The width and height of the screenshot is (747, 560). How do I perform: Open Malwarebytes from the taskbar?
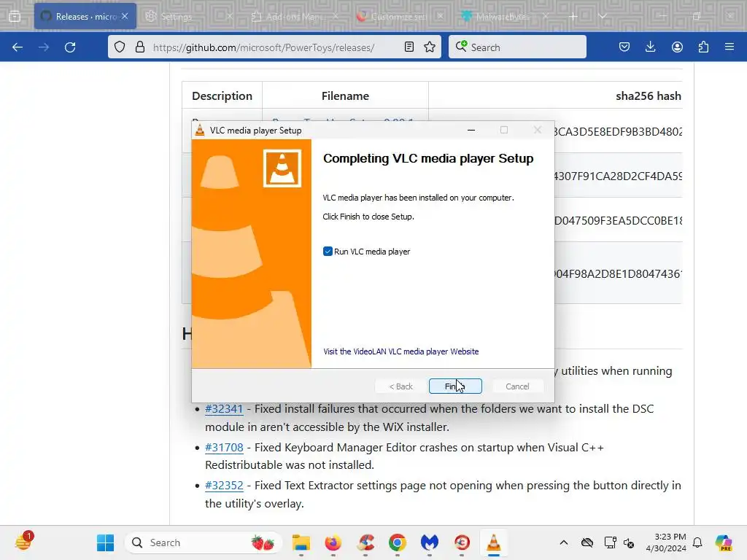pyautogui.click(x=429, y=542)
